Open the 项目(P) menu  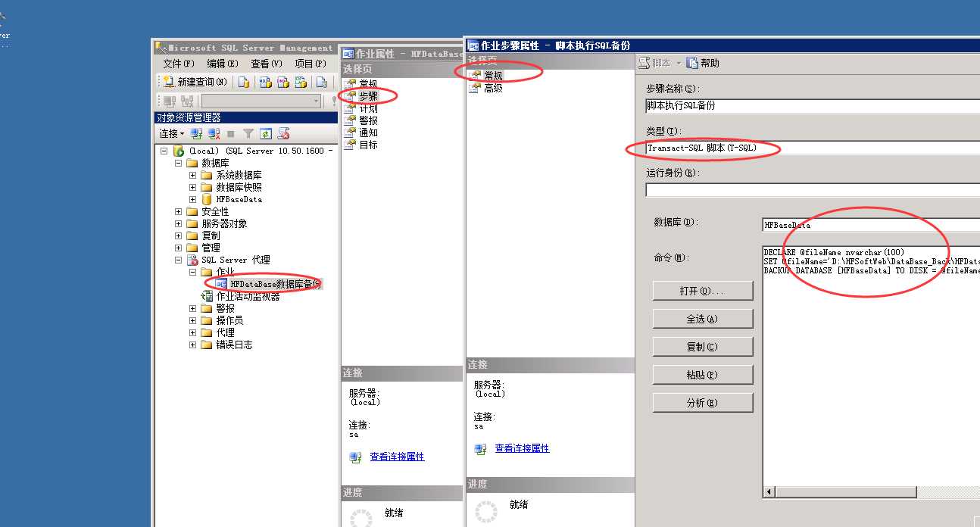tap(311, 64)
